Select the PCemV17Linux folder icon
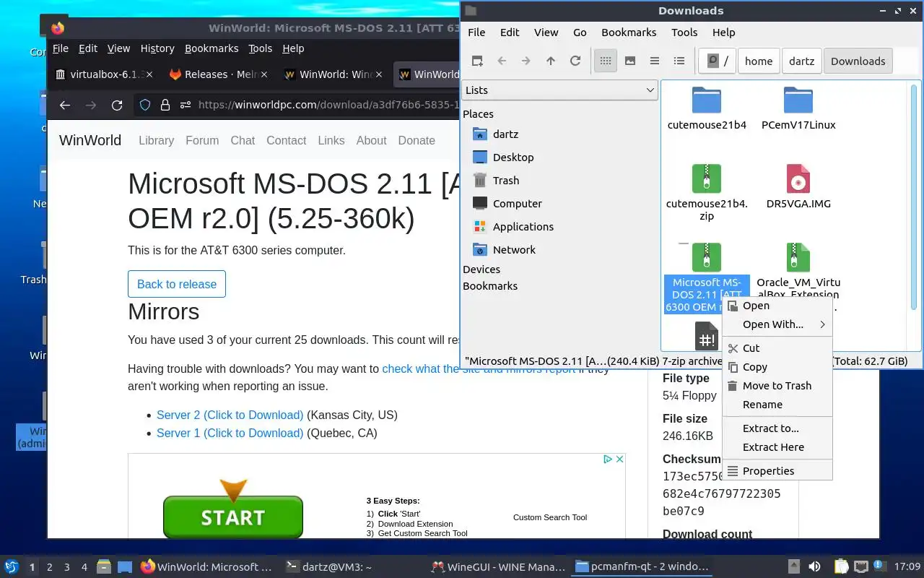Screen dimensions: 924x578 pyautogui.click(x=798, y=100)
